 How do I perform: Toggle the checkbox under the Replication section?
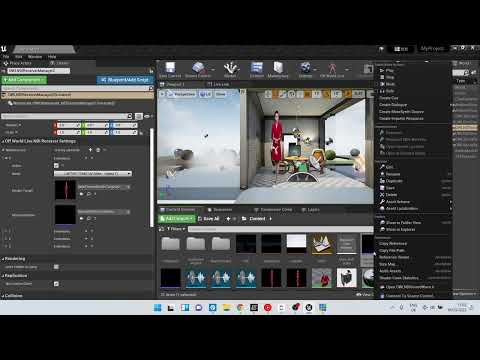click(56, 284)
